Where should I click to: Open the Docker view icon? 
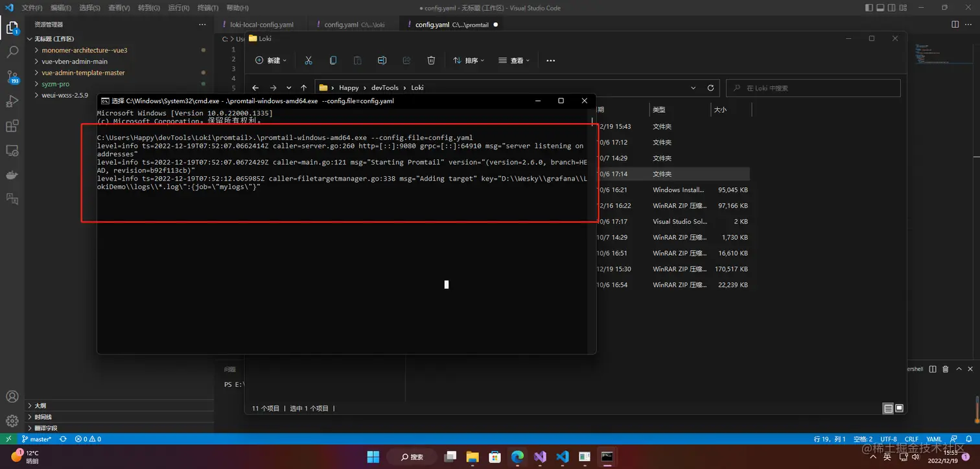[12, 176]
